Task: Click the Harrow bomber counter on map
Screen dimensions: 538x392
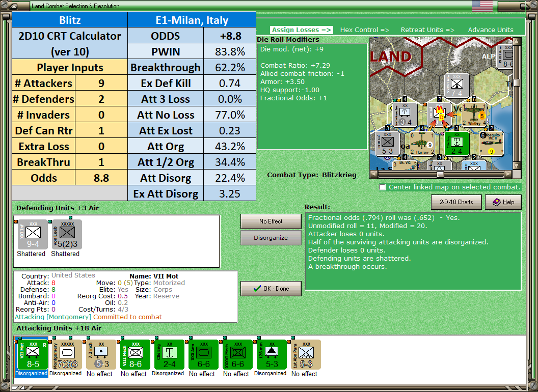Action: tap(422, 144)
